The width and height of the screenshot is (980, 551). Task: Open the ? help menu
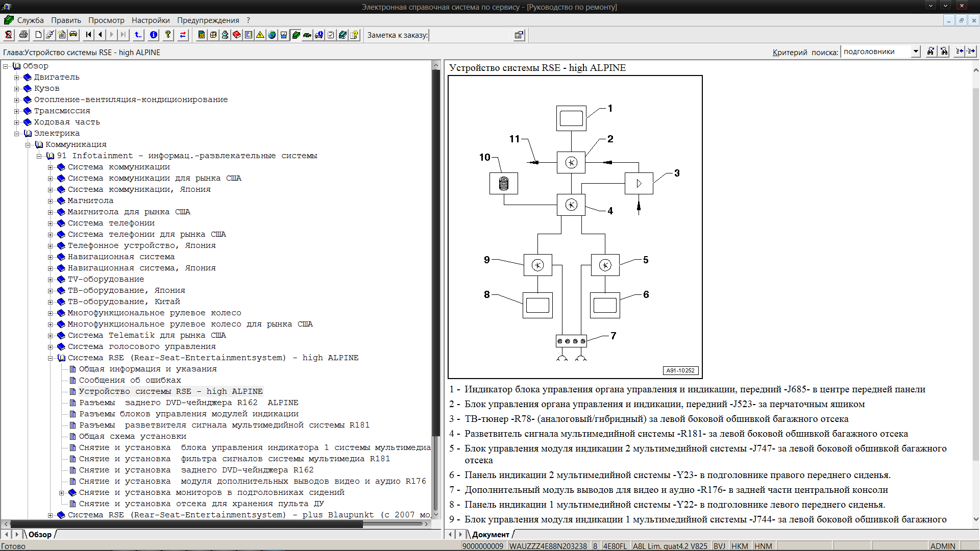coord(249,20)
